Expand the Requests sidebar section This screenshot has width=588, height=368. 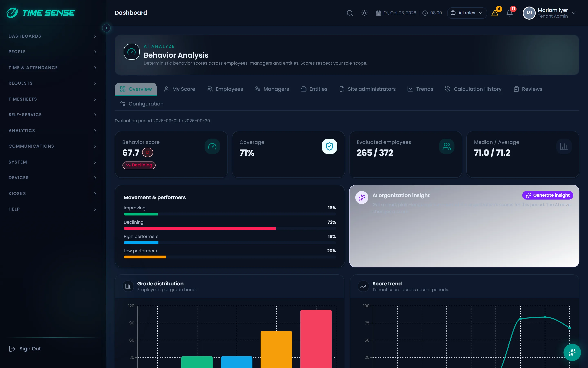(53, 83)
